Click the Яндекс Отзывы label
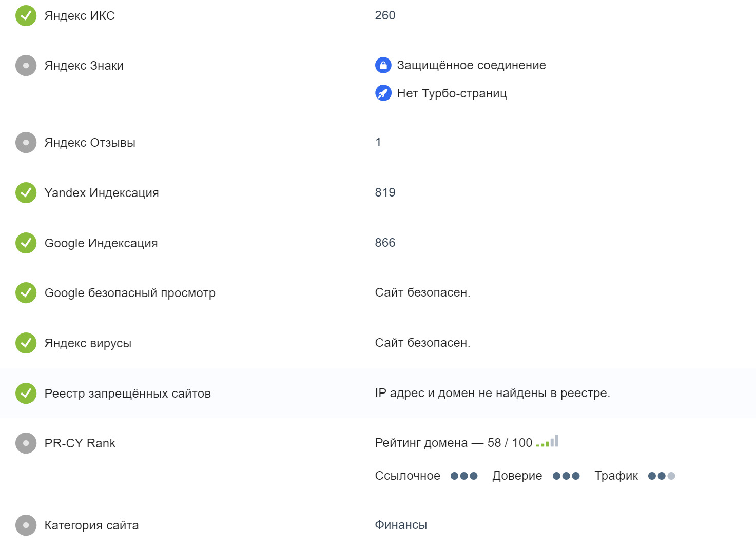The height and width of the screenshot is (550, 756). click(x=90, y=143)
